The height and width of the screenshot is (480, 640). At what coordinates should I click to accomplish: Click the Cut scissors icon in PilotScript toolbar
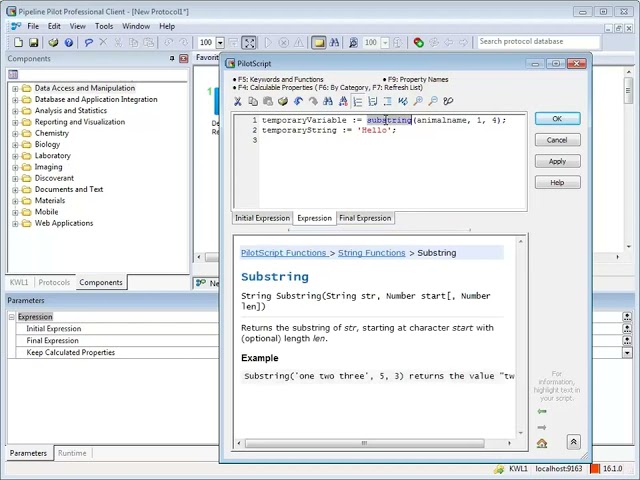238,101
